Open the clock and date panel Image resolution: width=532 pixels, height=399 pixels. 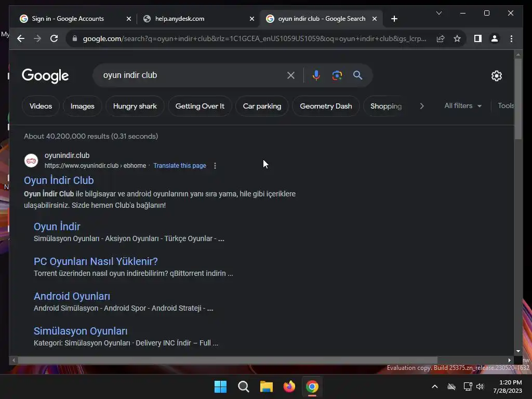[x=508, y=387]
